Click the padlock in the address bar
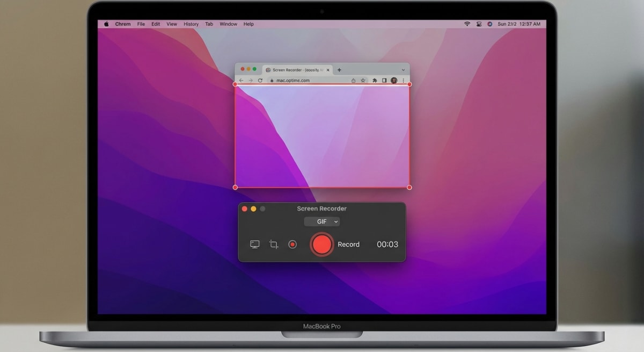644x352 pixels. (272, 80)
